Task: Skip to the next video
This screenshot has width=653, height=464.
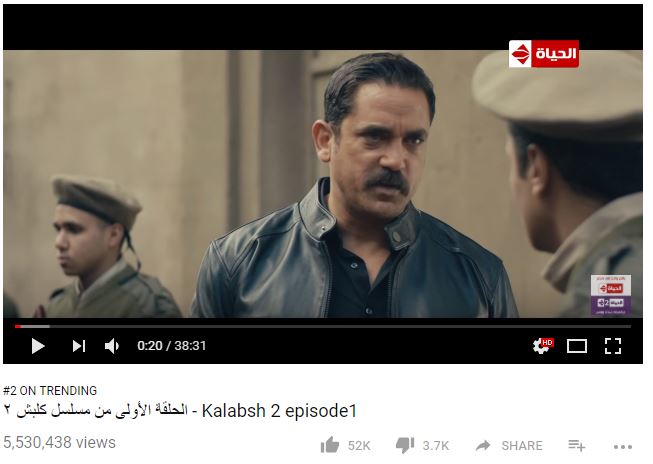Action: (79, 346)
